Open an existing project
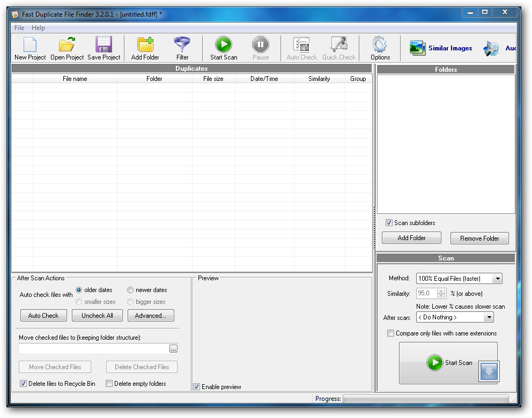532x418 pixels. tap(66, 48)
